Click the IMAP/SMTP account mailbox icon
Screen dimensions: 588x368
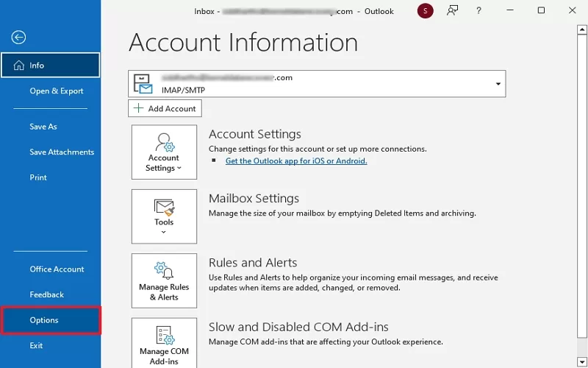(x=143, y=84)
